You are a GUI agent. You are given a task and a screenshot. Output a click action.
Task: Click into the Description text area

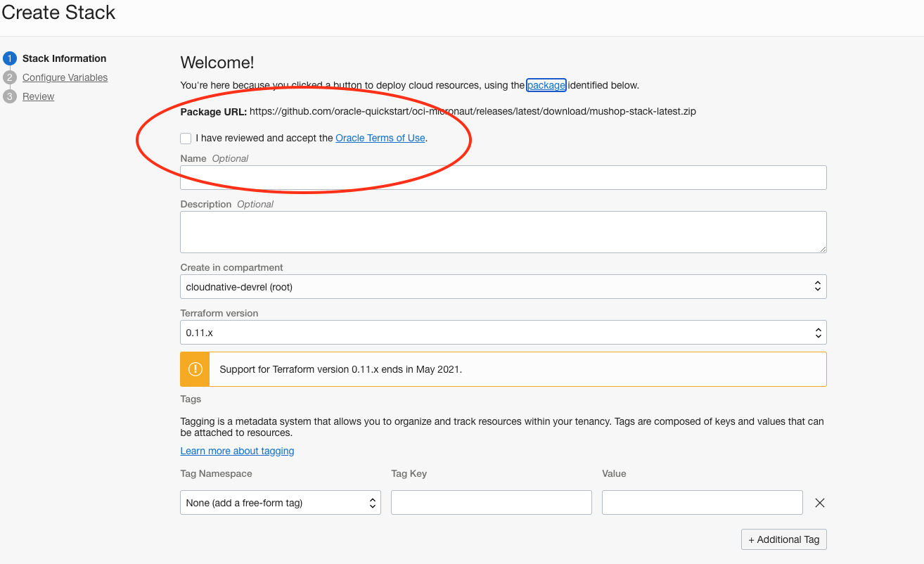(503, 232)
